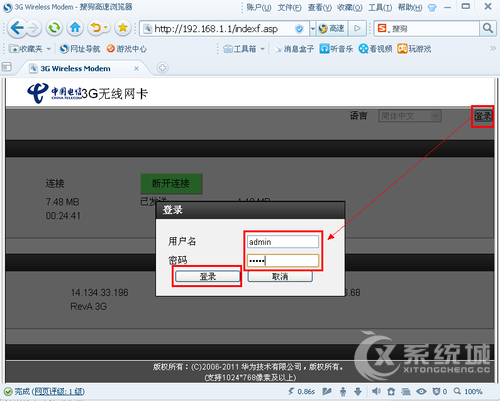This screenshot has width=500, height=401.
Task: Click the status bar download arrow icon
Action: [358, 391]
